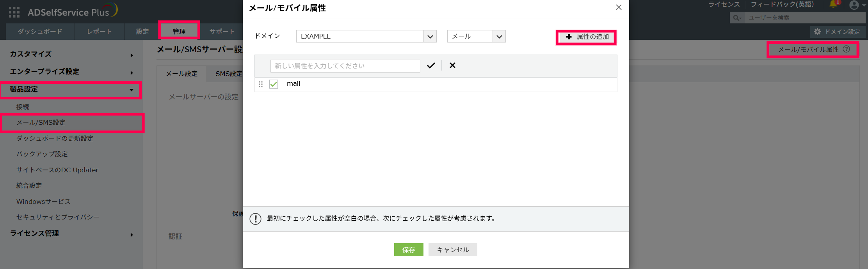Open the ダッシュボード tab
The width and height of the screenshot is (868, 269).
[40, 32]
